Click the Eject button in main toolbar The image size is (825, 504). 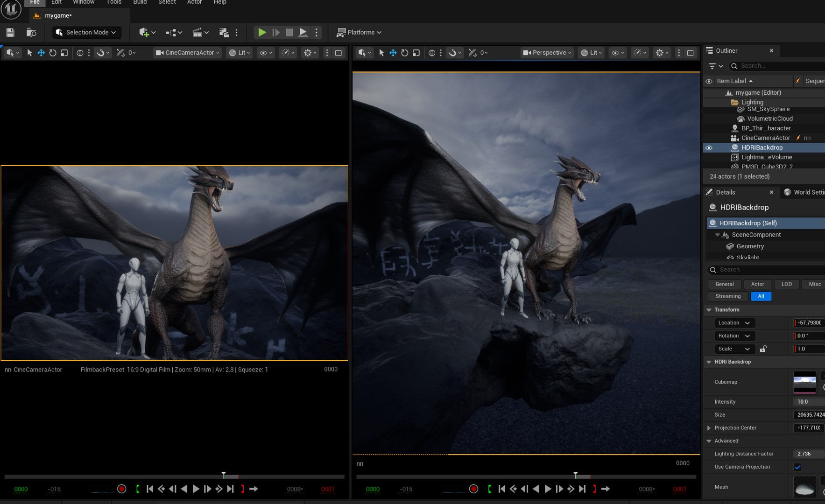coord(303,32)
